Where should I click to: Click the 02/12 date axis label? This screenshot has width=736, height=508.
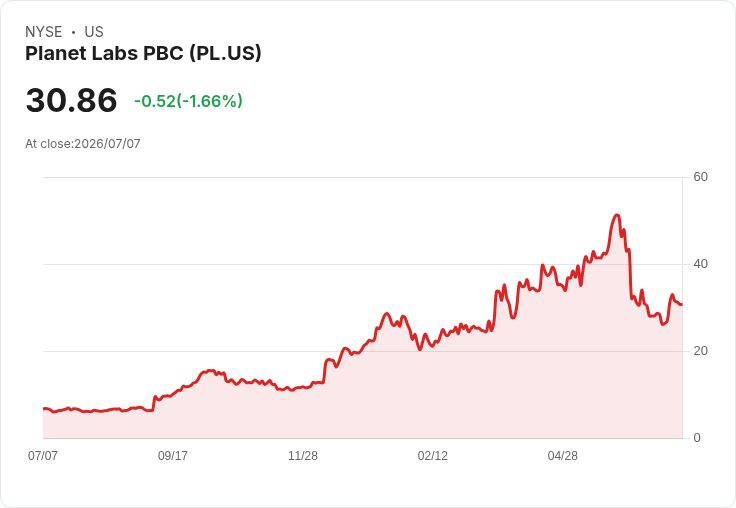point(433,455)
